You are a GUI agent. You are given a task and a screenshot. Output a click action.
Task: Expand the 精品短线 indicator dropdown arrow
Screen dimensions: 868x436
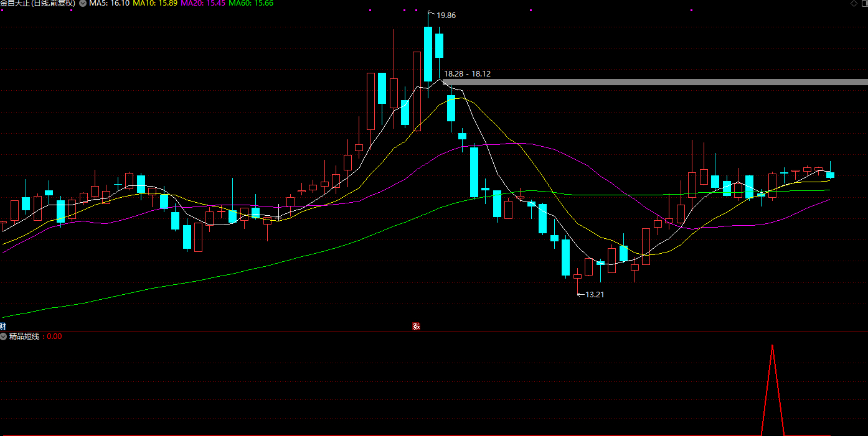[x=4, y=336]
